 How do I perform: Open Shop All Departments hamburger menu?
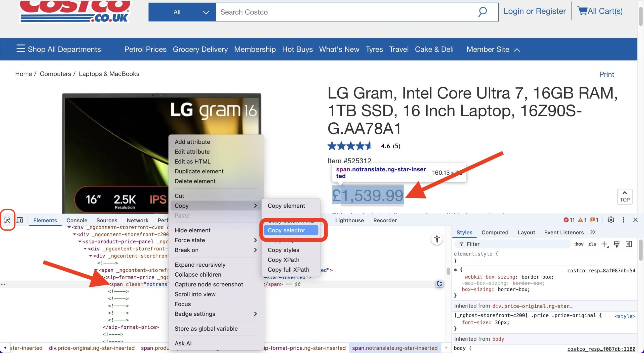(x=21, y=48)
